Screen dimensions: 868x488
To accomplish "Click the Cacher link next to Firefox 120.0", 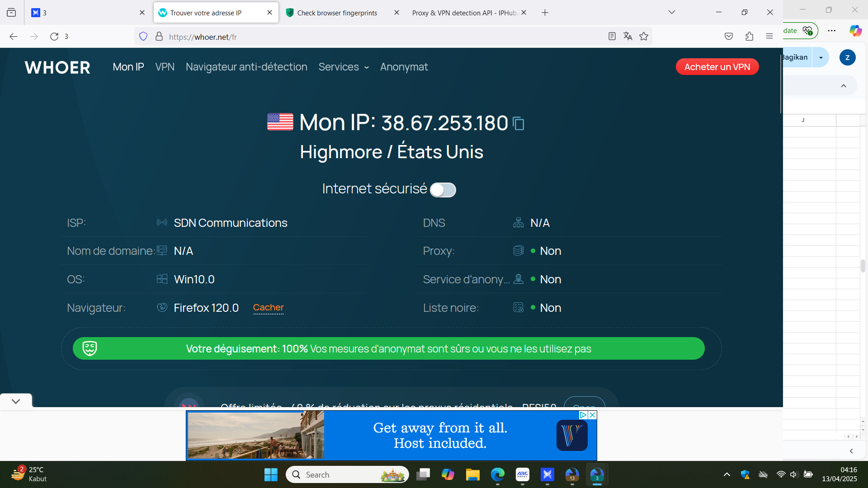I will point(269,308).
